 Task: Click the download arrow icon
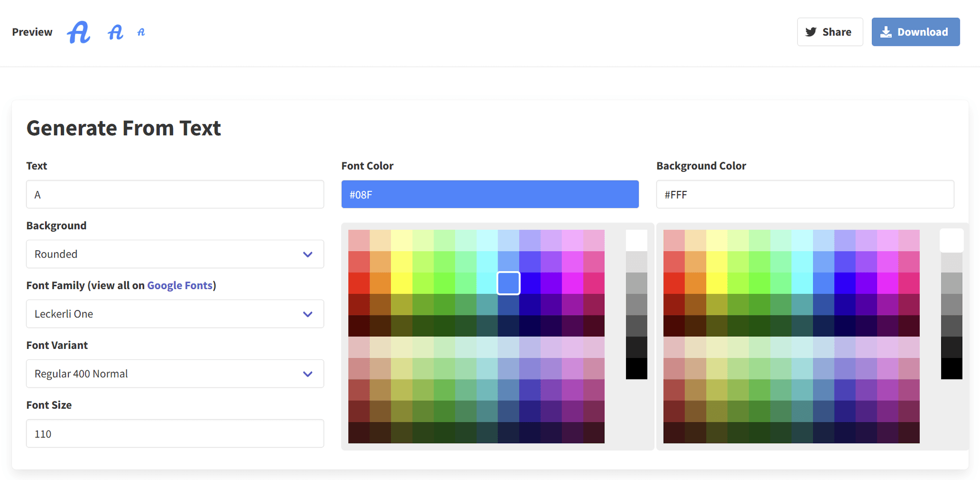pyautogui.click(x=886, y=32)
